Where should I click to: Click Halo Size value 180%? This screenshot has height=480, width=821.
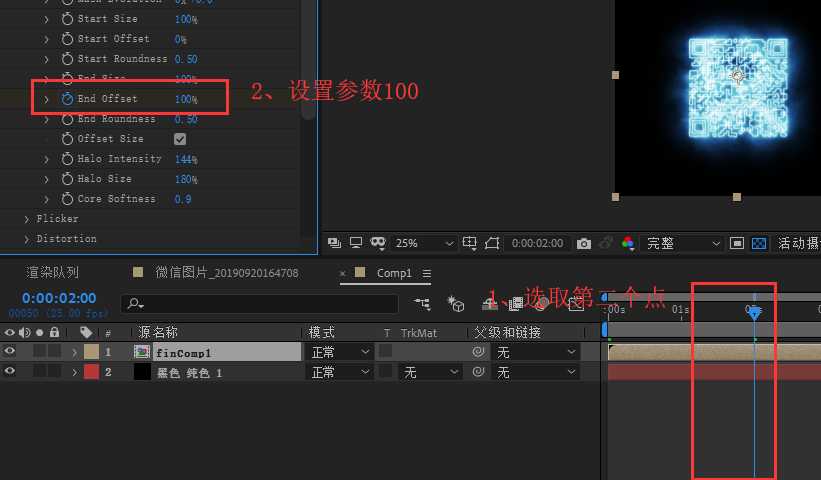186,179
